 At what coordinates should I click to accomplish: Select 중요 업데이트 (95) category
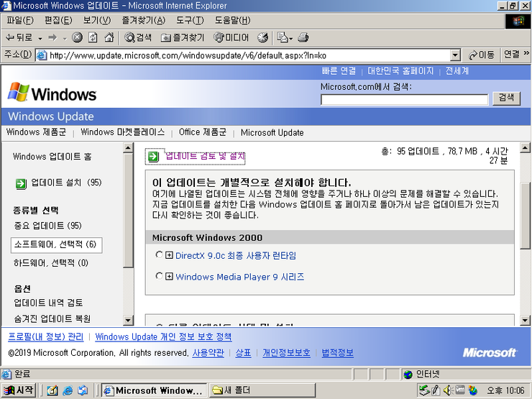pos(48,226)
